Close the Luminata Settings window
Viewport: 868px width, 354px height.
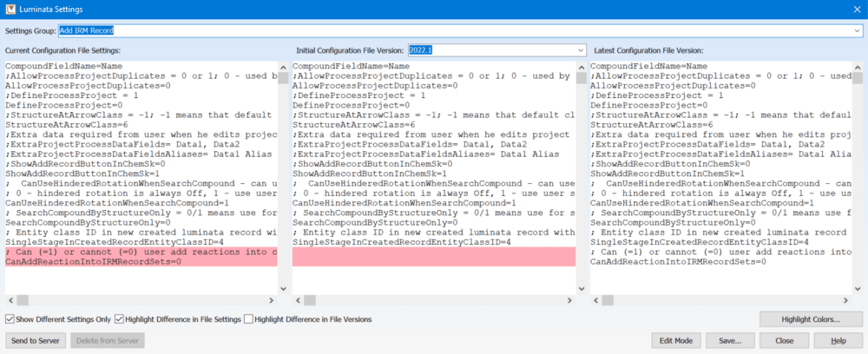(x=857, y=9)
